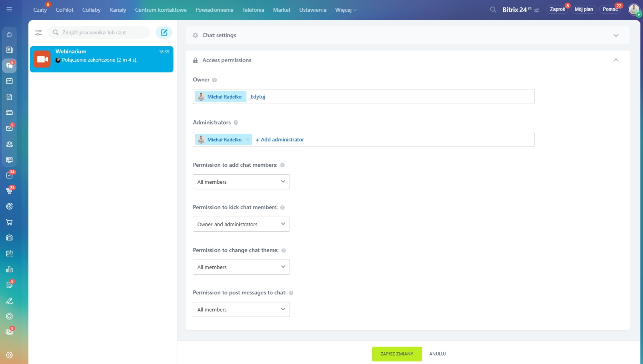Open the contact card icon with badge 8
The image size is (643, 364).
(x=9, y=331)
